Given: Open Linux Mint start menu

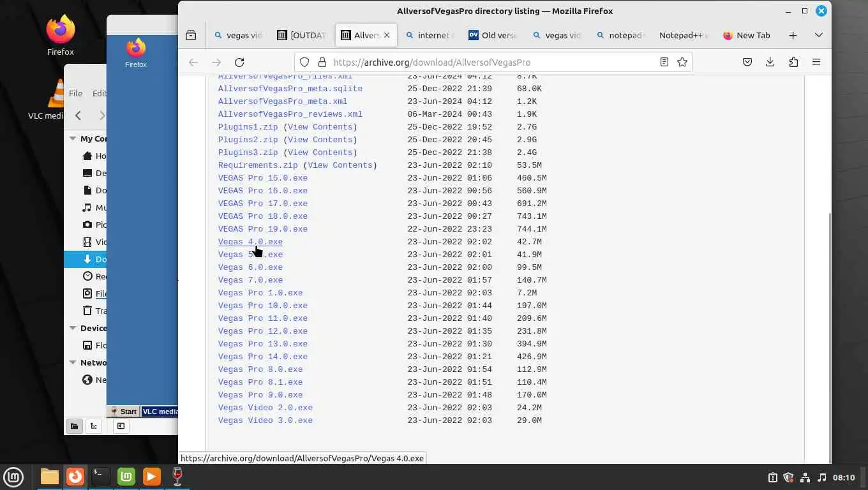Looking at the screenshot, I should coord(13,477).
